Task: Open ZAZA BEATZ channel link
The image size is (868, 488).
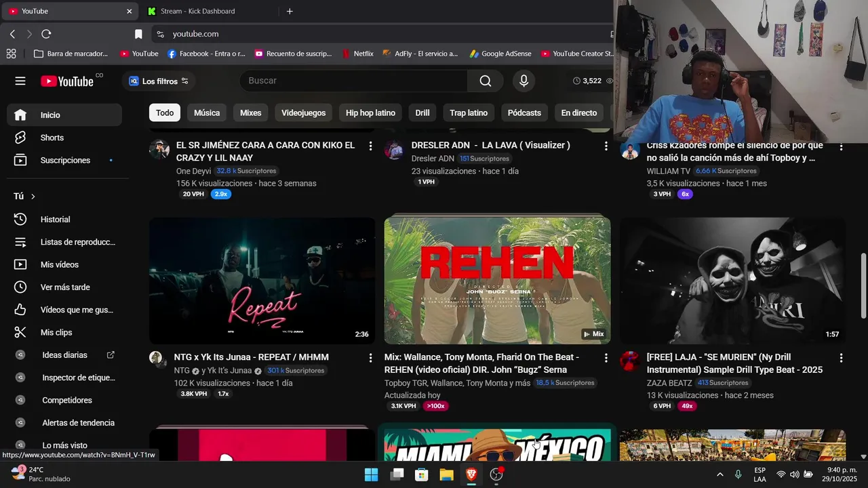Action: (669, 383)
